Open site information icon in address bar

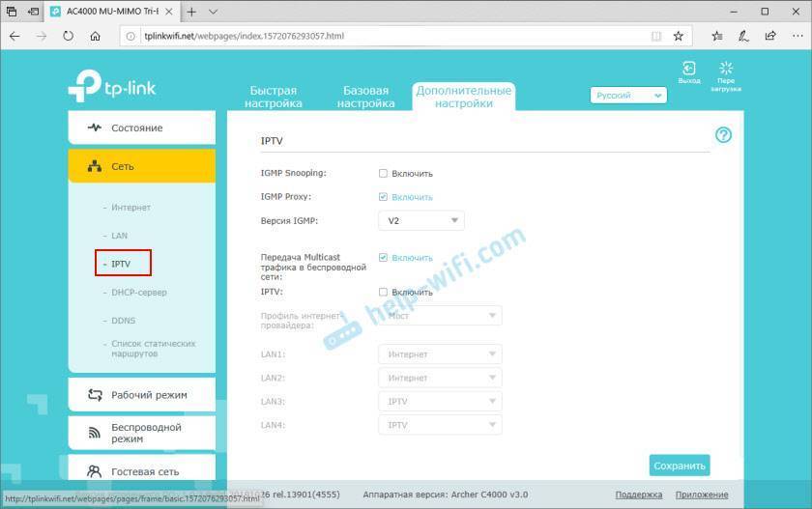click(x=130, y=36)
